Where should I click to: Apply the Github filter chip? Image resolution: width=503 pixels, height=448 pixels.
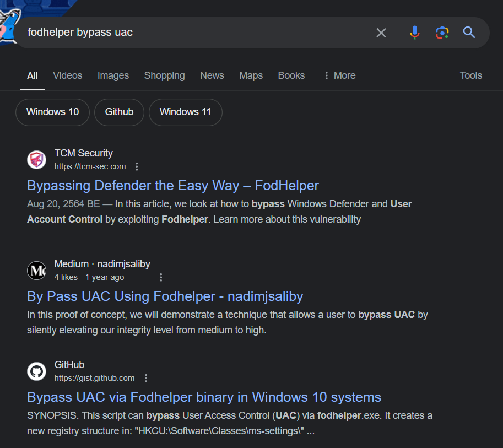[119, 112]
